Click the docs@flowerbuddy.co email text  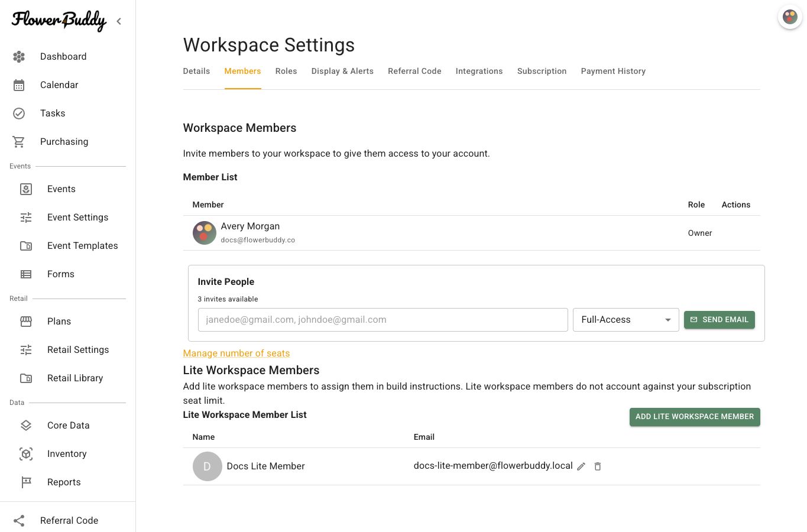(258, 240)
